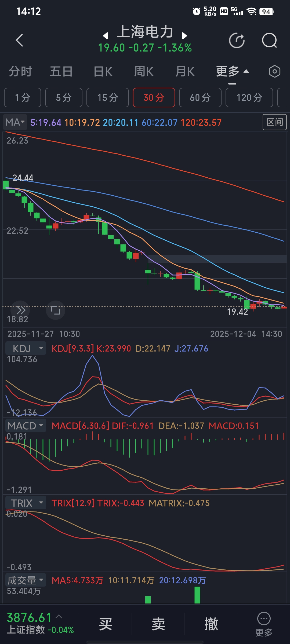
Task: Select 5分 interval
Action: [64, 97]
